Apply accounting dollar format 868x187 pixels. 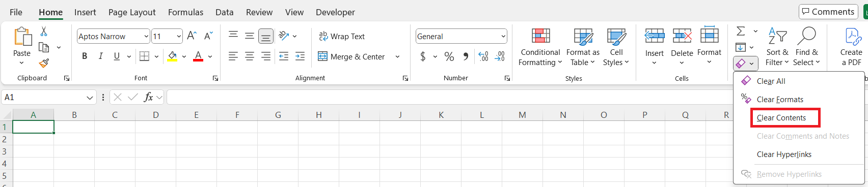pyautogui.click(x=423, y=56)
